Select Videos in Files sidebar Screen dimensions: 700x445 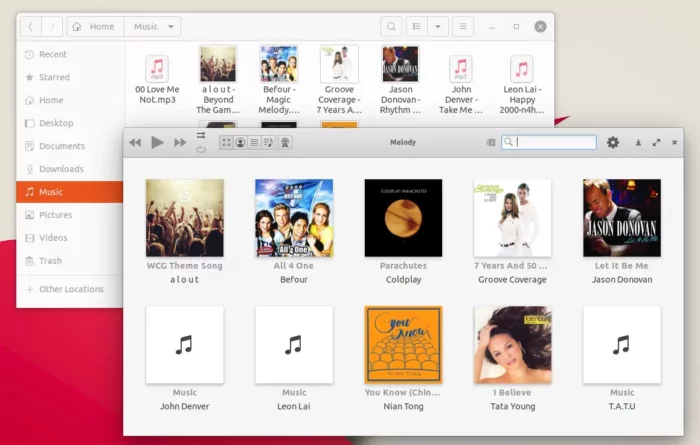click(70, 238)
